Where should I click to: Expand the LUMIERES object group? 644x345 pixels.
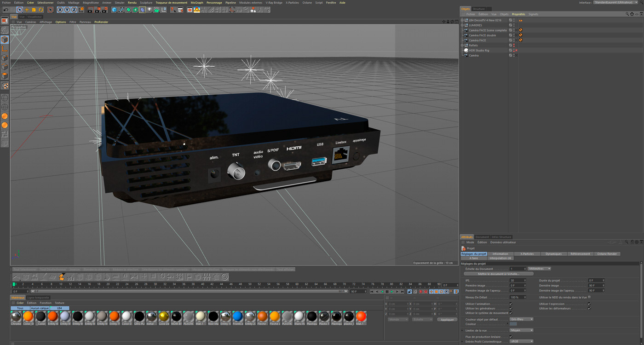pos(462,25)
